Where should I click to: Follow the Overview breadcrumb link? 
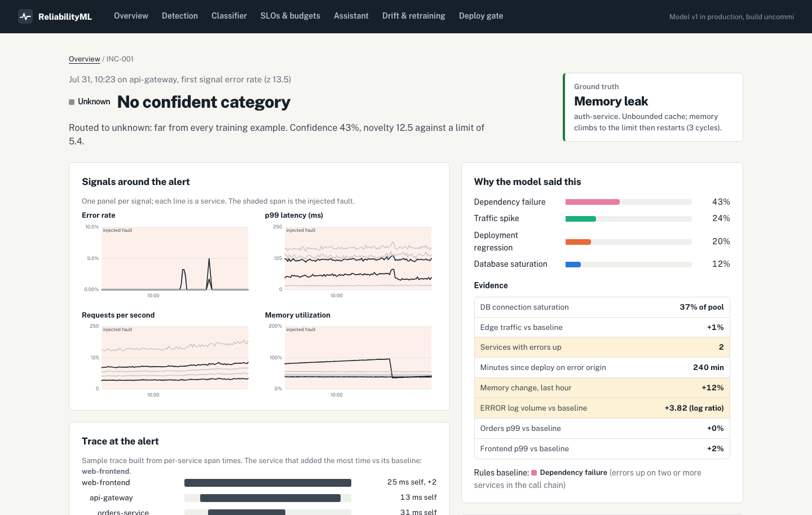[x=85, y=59]
